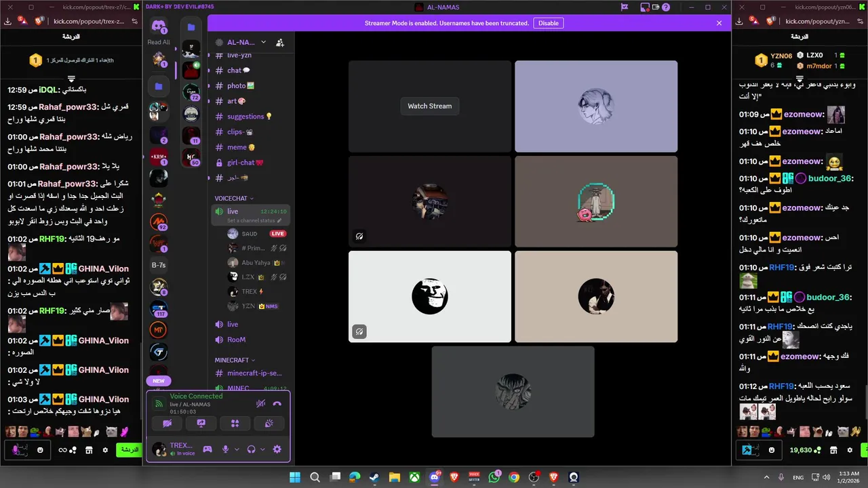Open the photo channel

251,85
